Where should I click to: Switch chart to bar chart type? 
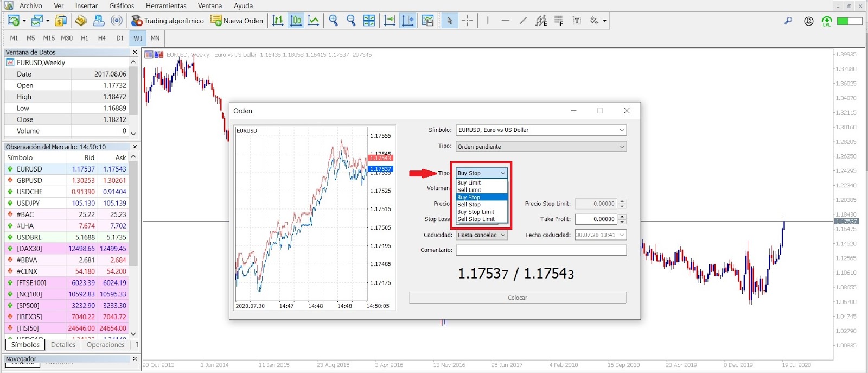point(278,21)
